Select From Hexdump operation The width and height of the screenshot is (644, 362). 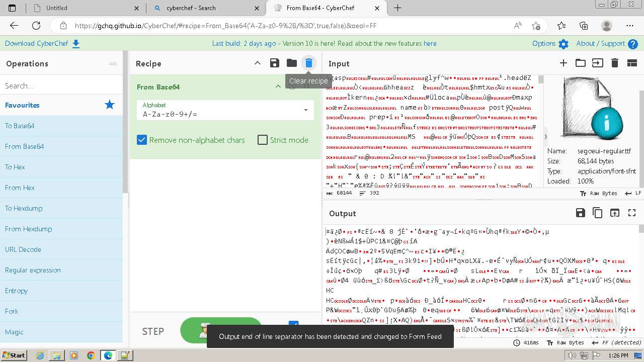point(61,229)
